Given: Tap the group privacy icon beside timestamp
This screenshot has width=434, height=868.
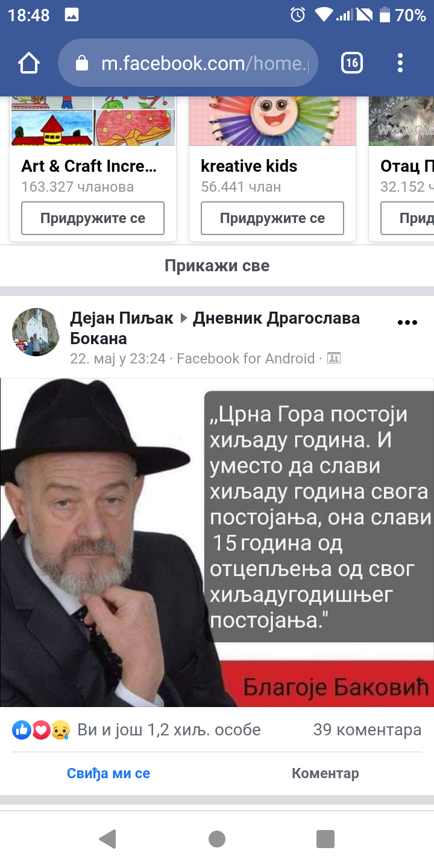Looking at the screenshot, I should pyautogui.click(x=333, y=358).
